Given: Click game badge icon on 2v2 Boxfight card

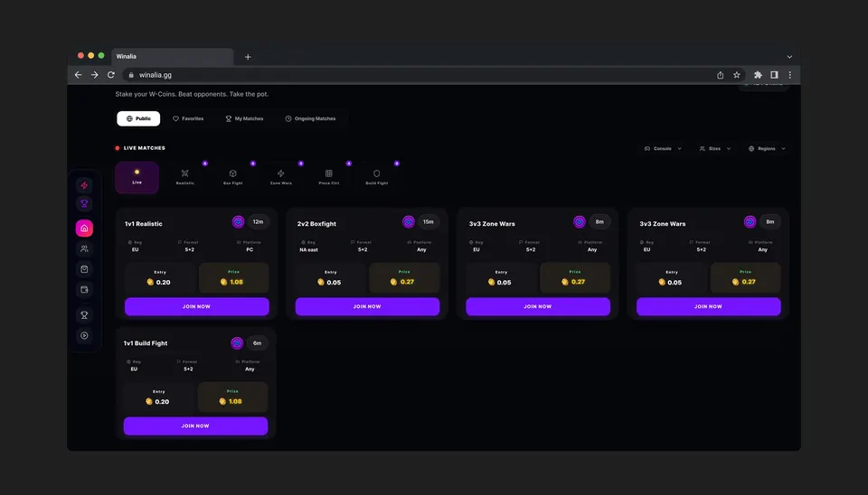Looking at the screenshot, I should [x=409, y=222].
